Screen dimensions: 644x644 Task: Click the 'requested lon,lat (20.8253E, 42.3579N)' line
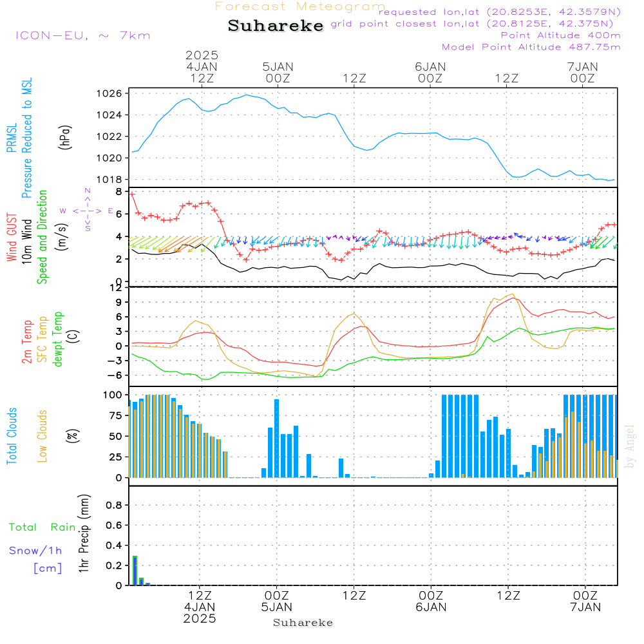500,12
